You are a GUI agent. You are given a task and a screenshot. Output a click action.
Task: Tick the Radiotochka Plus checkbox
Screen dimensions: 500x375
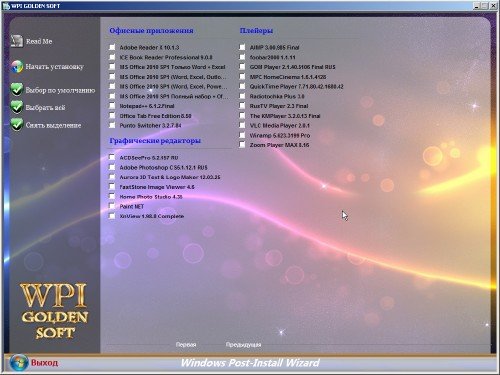coord(242,96)
